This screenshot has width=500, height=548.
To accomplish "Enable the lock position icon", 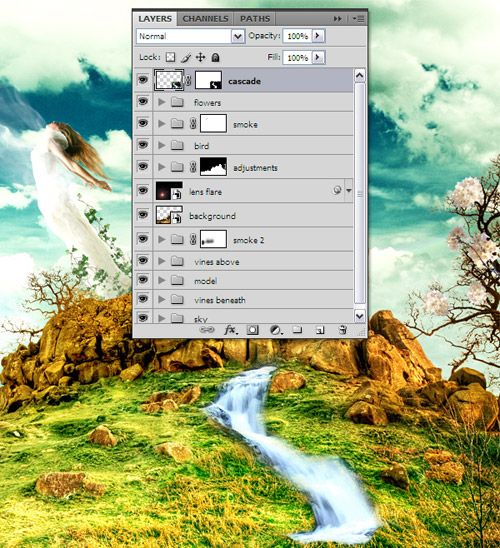I will point(200,57).
